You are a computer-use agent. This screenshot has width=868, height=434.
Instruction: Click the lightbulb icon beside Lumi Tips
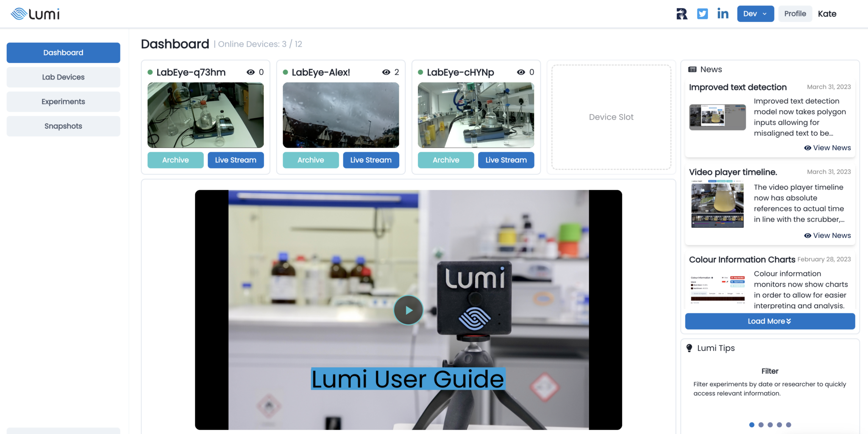coord(689,348)
